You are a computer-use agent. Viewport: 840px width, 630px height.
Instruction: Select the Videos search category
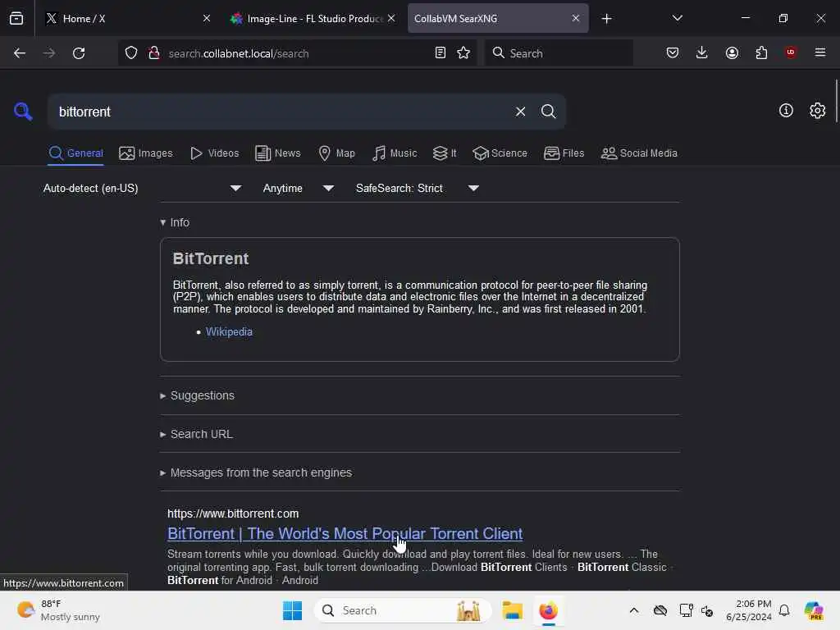214,153
